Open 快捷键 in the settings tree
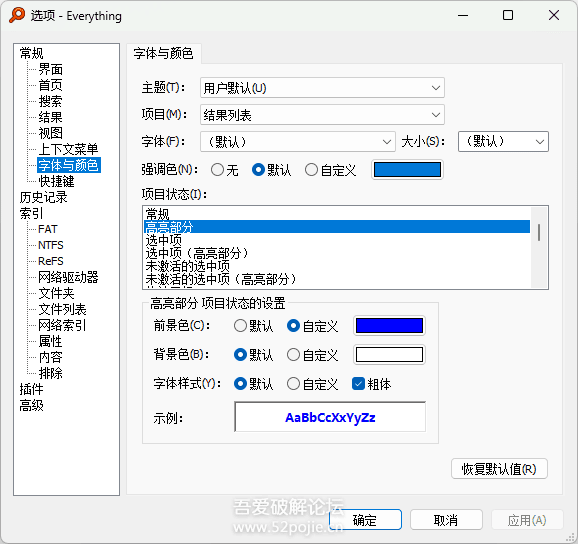Image resolution: width=578 pixels, height=544 pixels. tap(56, 181)
